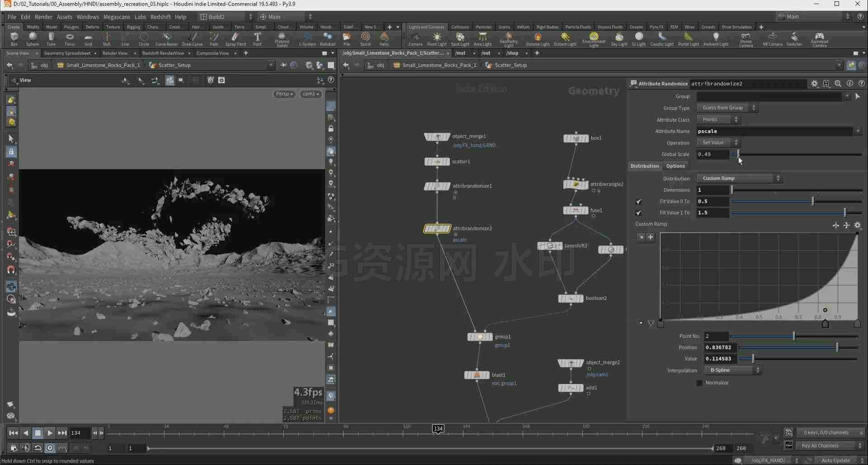Open the parameter pane help icon
This screenshot has width=868, height=465.
tap(862, 84)
